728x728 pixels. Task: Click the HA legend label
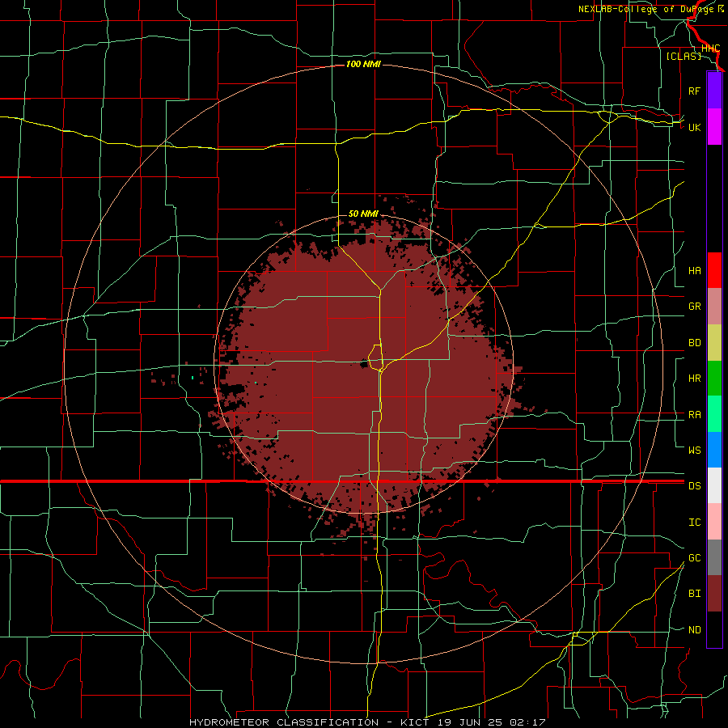pyautogui.click(x=694, y=271)
